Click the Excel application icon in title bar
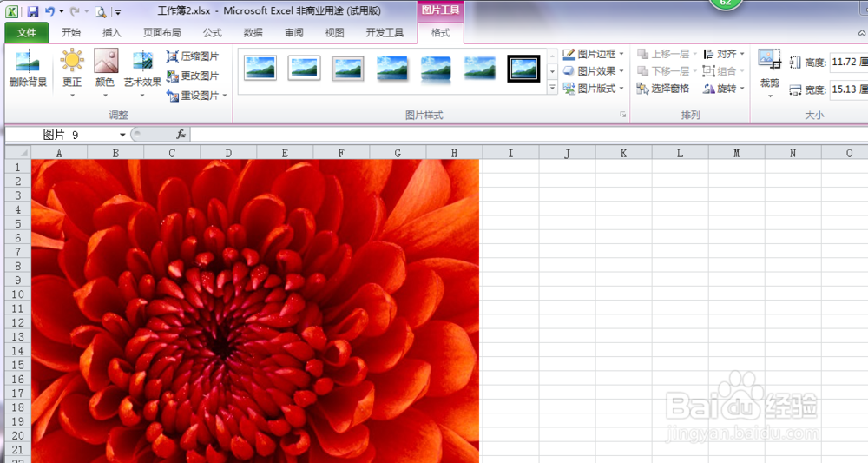This screenshot has height=463, width=868. coord(11,11)
